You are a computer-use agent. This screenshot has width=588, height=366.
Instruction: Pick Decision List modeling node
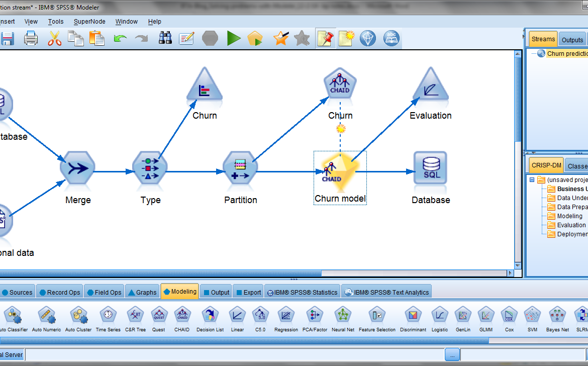point(210,320)
